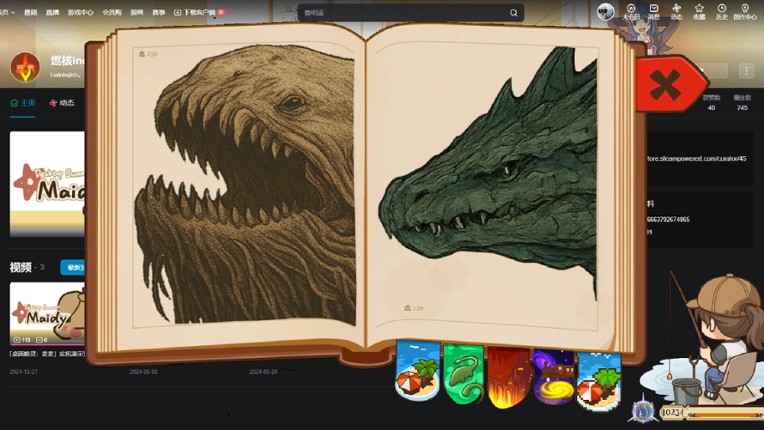Close the creature book with red X
Image resolution: width=764 pixels, height=430 pixels.
point(665,86)
